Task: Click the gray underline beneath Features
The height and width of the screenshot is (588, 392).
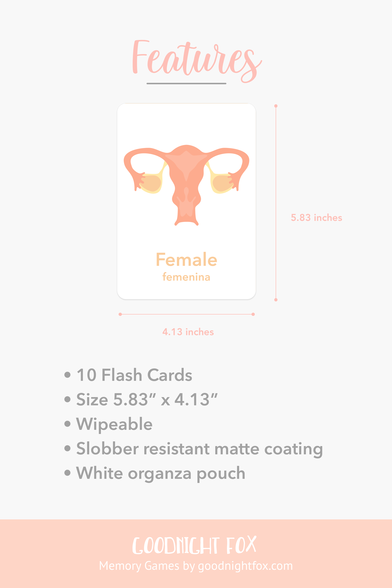Action: [186, 83]
